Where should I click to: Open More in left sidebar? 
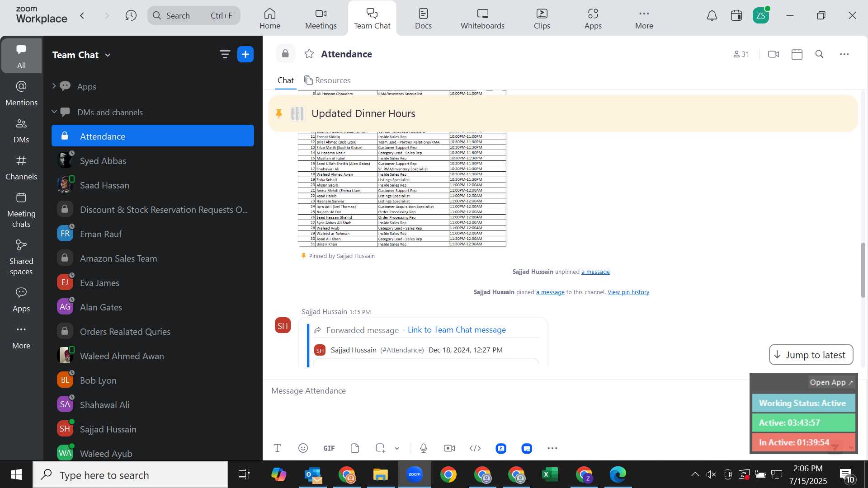(x=21, y=337)
